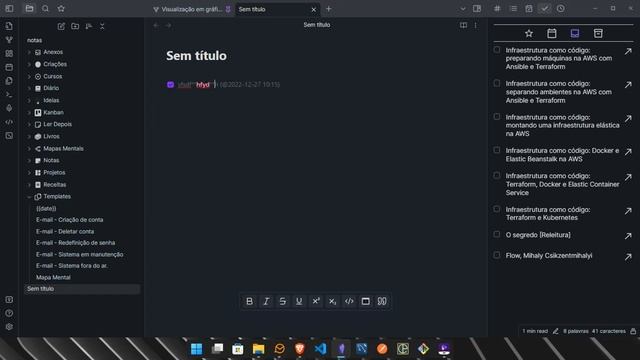Open settings gear in left ribbon
The height and width of the screenshot is (360, 640).
coord(9,327)
